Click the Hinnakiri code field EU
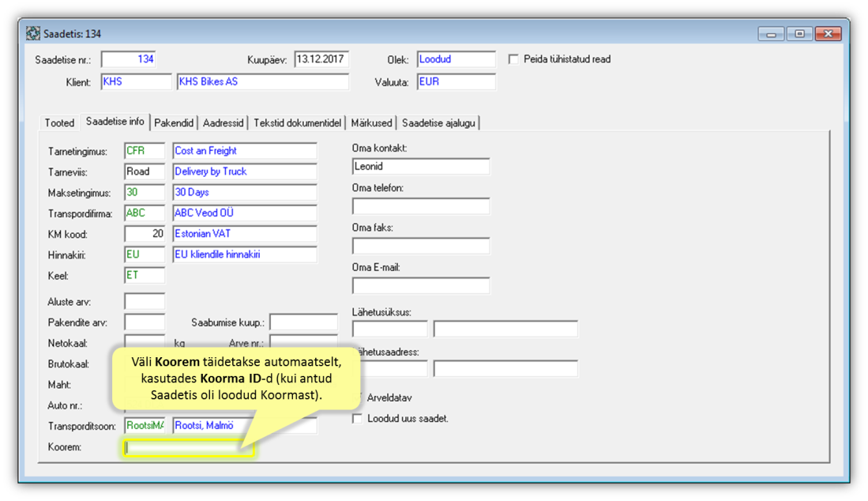Viewport: 868px width, 501px height. click(x=145, y=254)
